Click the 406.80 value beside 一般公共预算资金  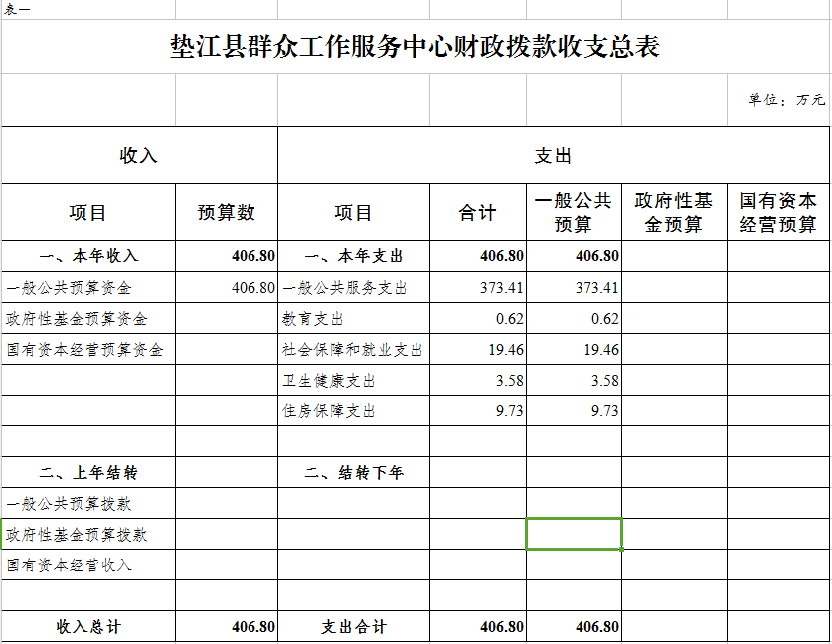point(227,288)
